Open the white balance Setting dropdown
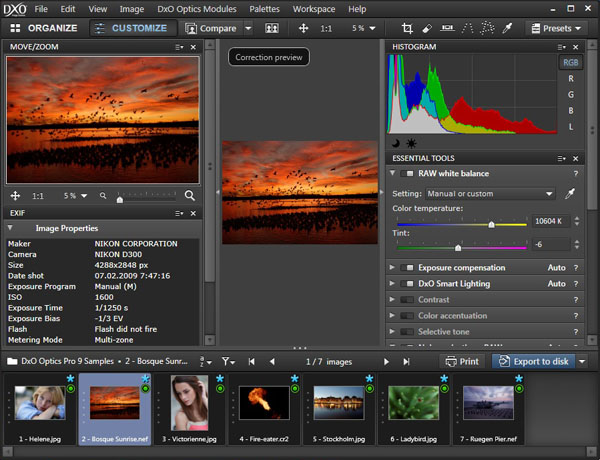 (490, 194)
